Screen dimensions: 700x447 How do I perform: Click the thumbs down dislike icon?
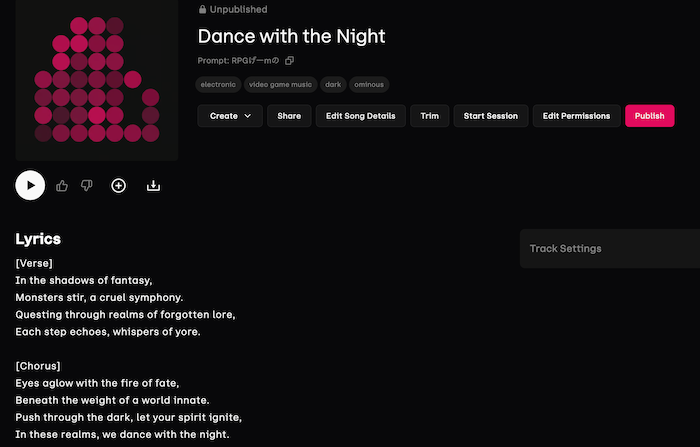coord(87,185)
